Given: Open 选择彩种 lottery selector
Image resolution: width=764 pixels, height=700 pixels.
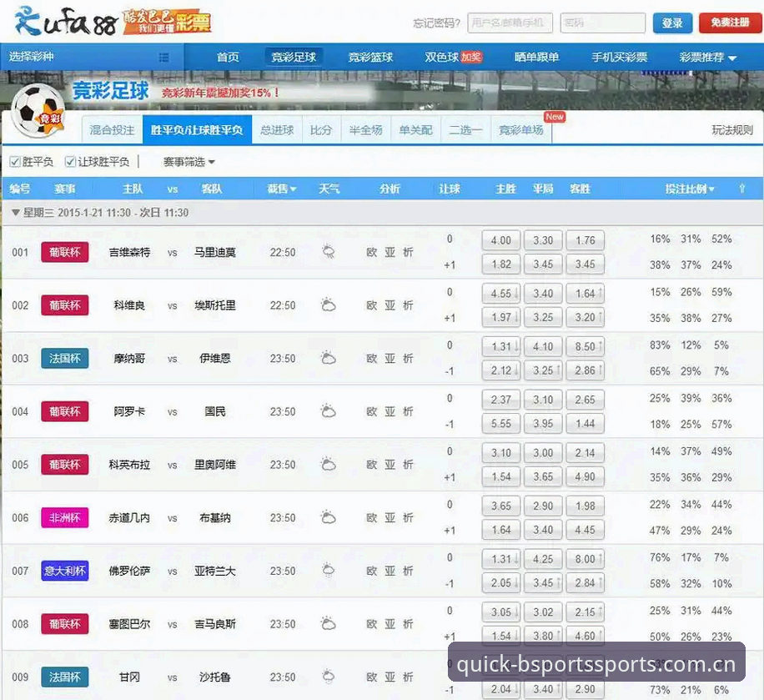Looking at the screenshot, I should coord(92,57).
